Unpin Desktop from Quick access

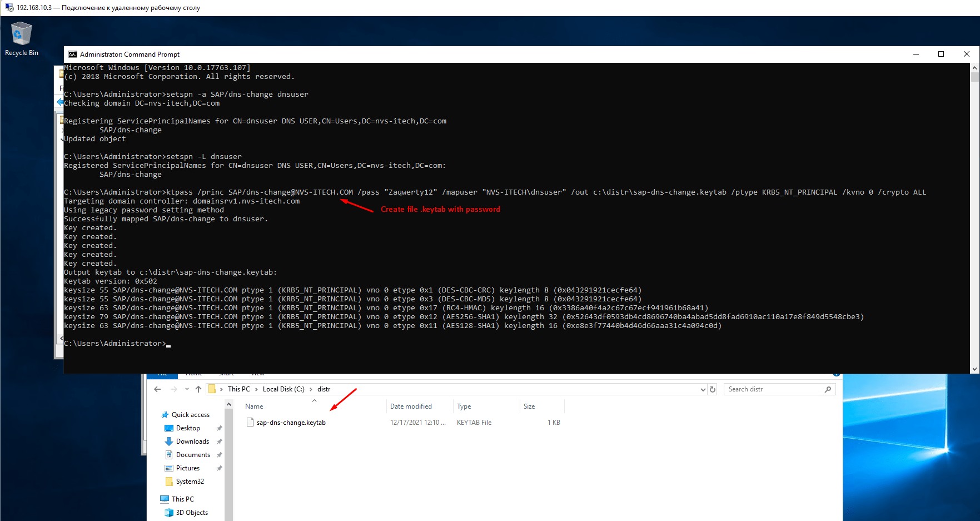(220, 428)
